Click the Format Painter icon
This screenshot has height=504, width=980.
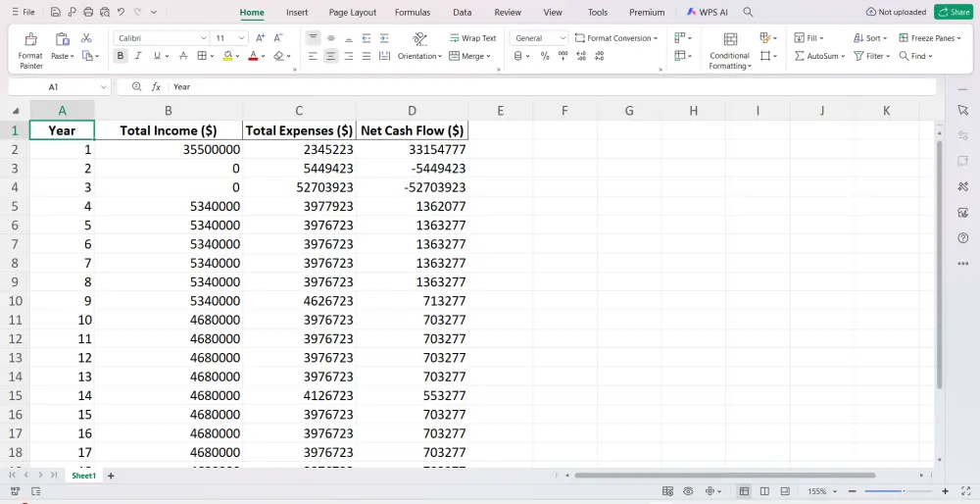30,40
